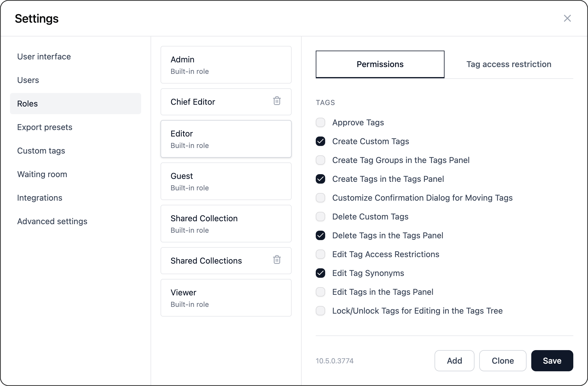Close the Settings dialog with the X

point(567,18)
